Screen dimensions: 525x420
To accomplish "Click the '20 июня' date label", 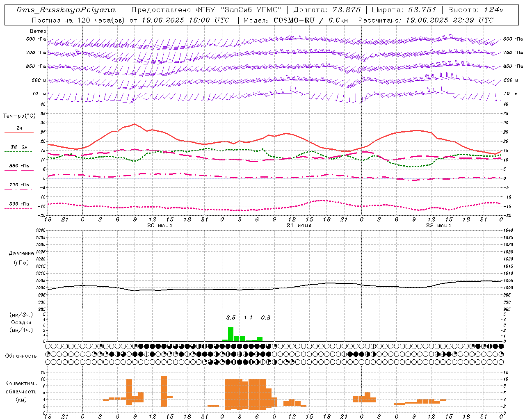I will click(160, 226).
